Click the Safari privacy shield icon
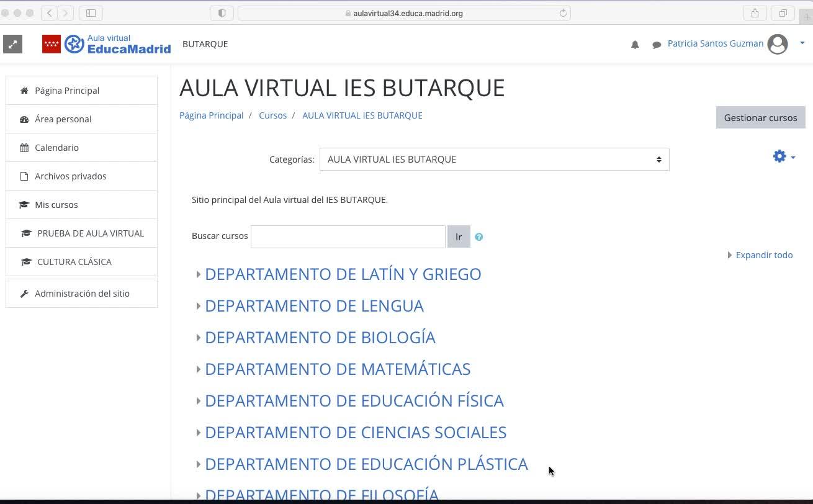The width and height of the screenshot is (813, 504). (222, 13)
